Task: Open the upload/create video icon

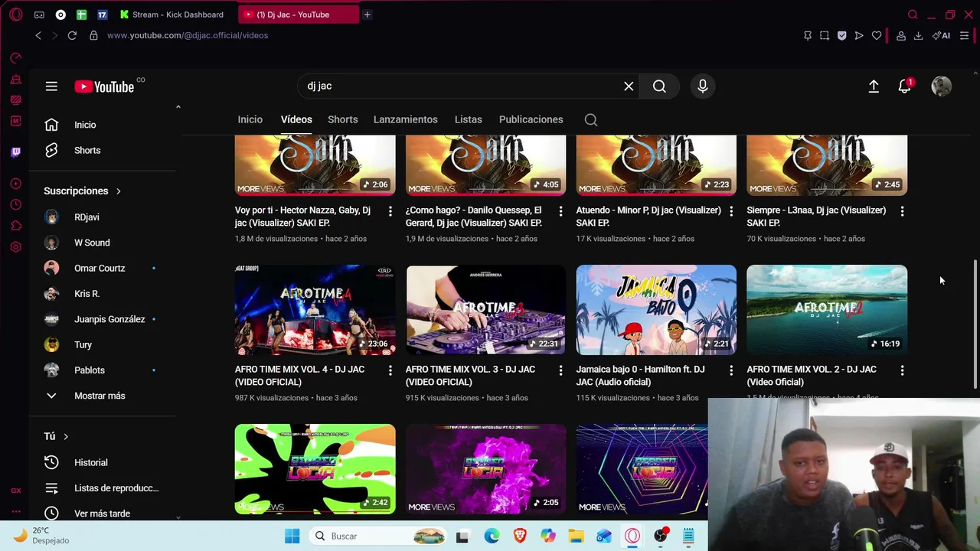Action: coord(874,86)
